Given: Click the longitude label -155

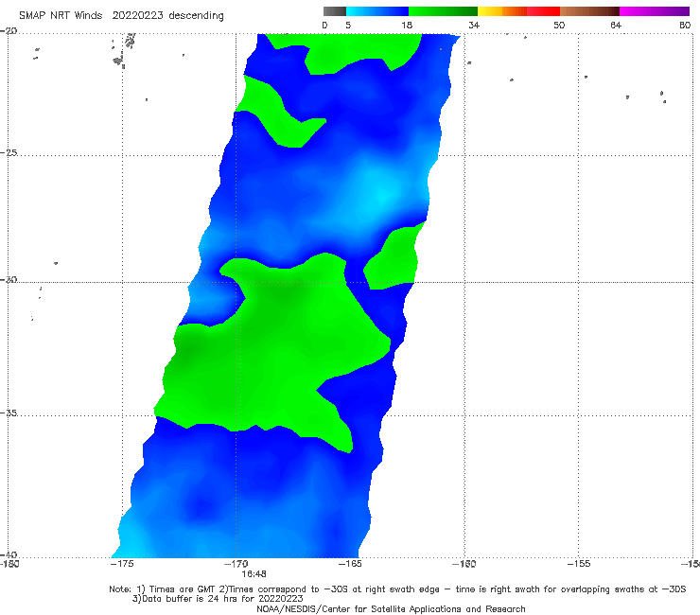Looking at the screenshot, I should click(579, 564).
